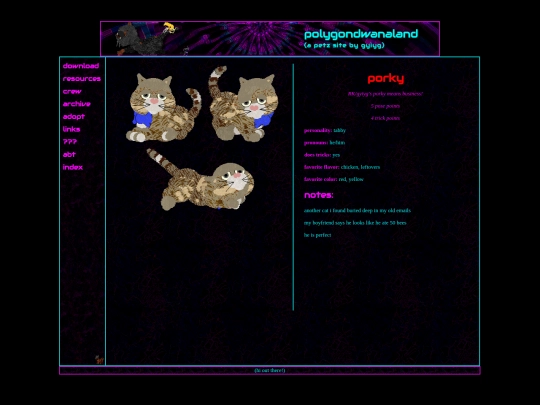
Task: Open the ??? mystery page
Action: (70, 142)
